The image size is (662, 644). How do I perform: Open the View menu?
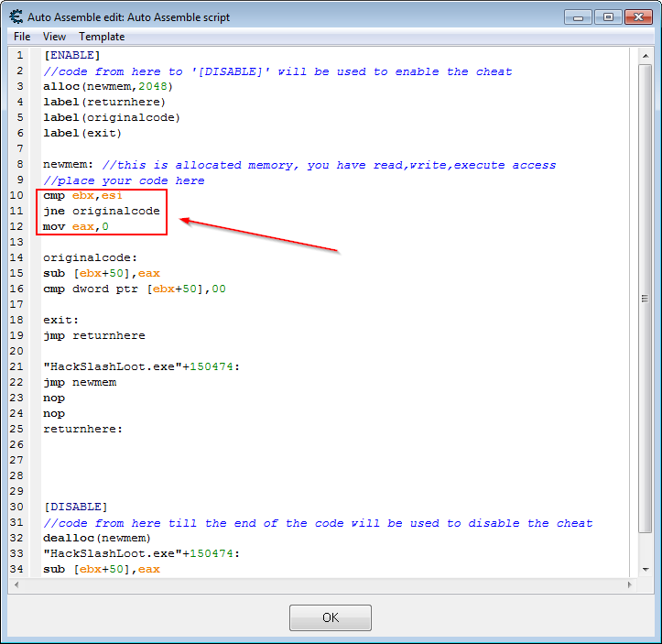point(54,37)
